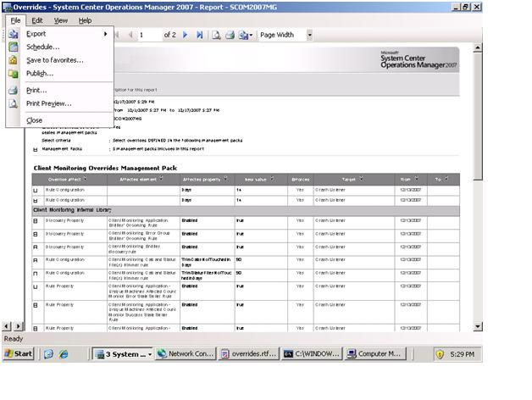Click the security shield tray icon
This screenshot has height=400, width=532.
440,354
